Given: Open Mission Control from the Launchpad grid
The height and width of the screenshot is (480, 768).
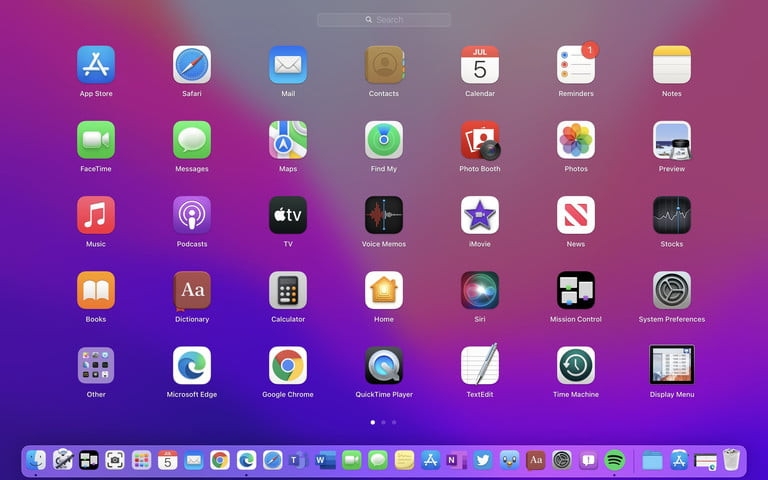Looking at the screenshot, I should click(576, 290).
